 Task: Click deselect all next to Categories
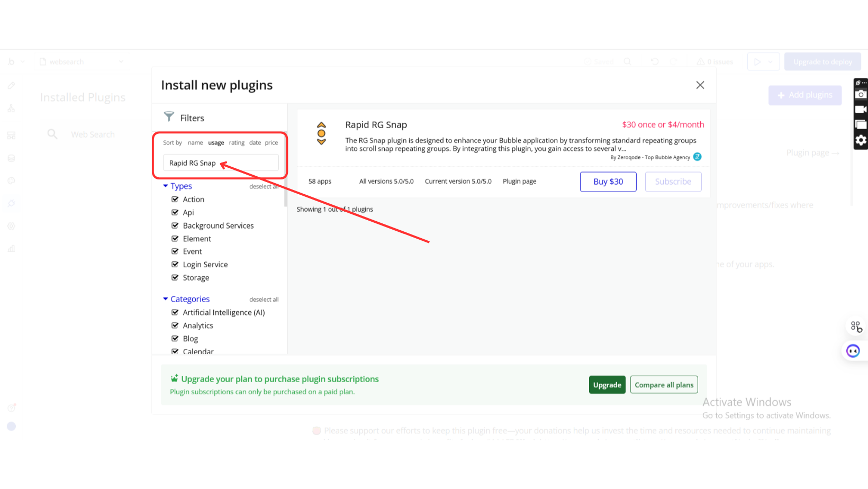tap(264, 300)
